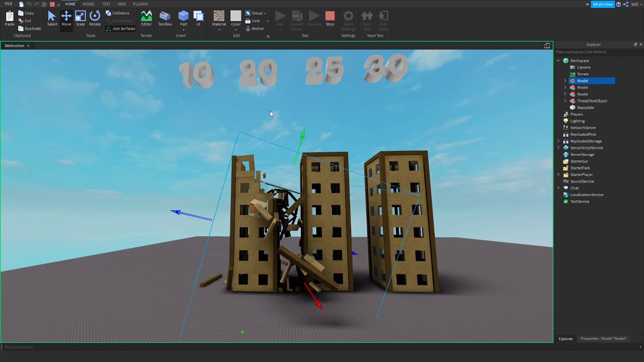Click the Exit Game icon

click(383, 16)
